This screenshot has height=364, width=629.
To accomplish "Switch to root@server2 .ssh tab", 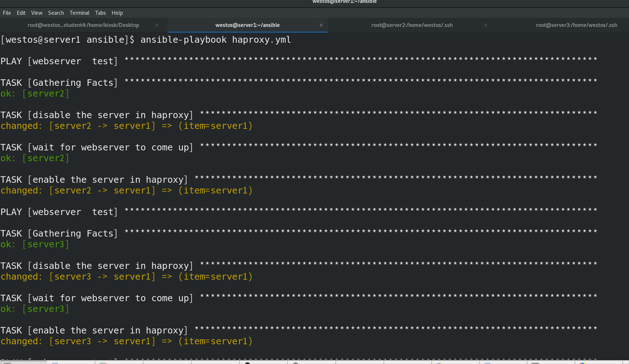I will (412, 25).
